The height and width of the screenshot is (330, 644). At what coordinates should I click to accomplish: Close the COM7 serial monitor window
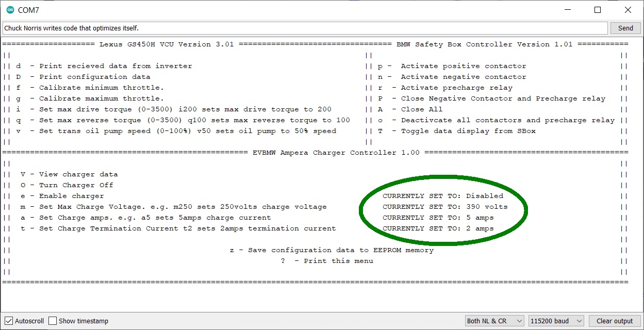coord(628,10)
